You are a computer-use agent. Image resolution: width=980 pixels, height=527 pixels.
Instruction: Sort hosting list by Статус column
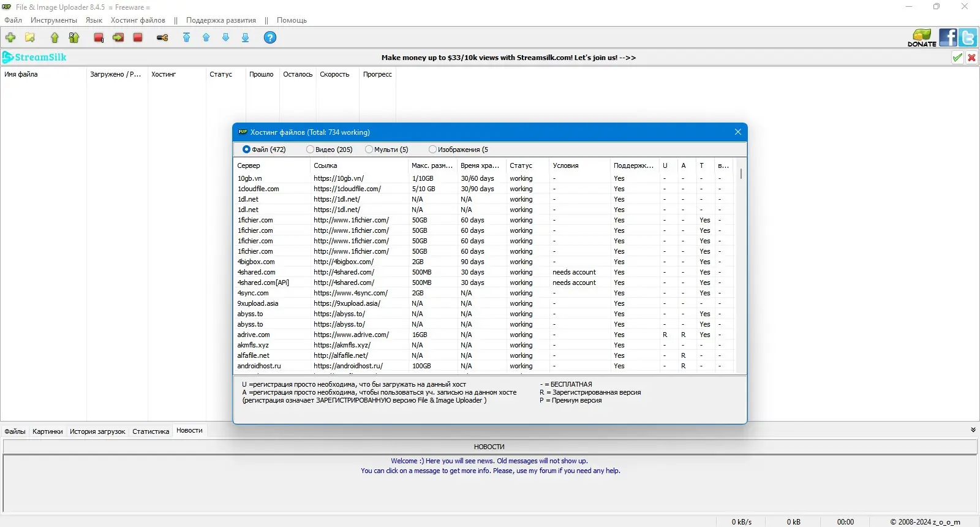[x=527, y=165]
